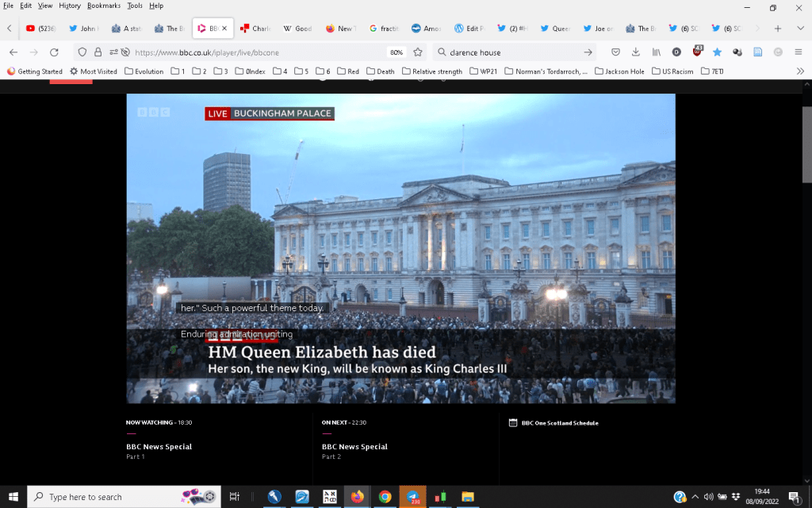The height and width of the screenshot is (508, 812).
Task: Open the Library icon in toolbar
Action: pyautogui.click(x=656, y=52)
